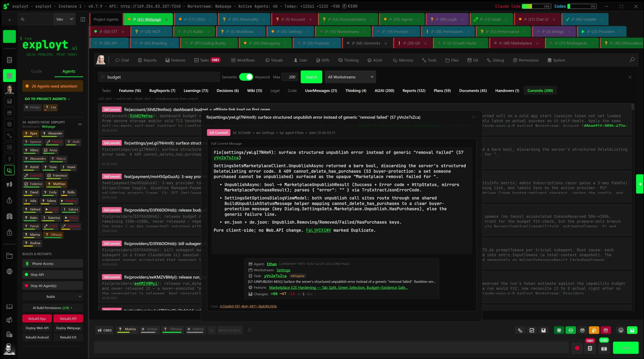Open the robot face sidebar icon
Viewport: 644px width, 359px height.
pyautogui.click(x=10, y=113)
